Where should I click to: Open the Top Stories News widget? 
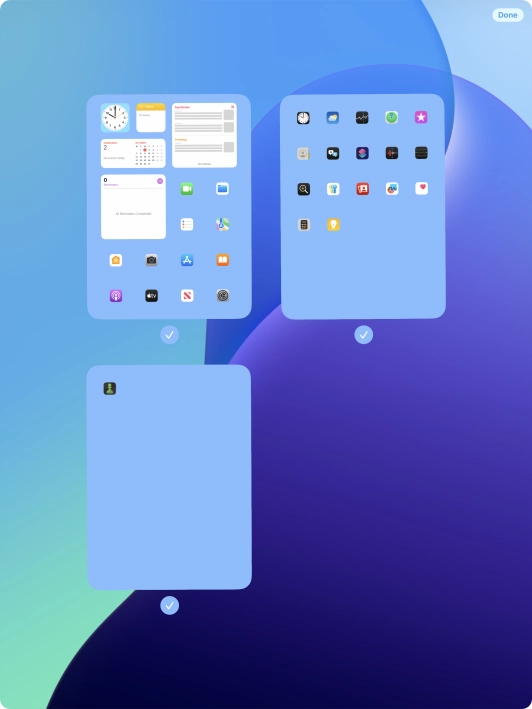click(x=204, y=135)
